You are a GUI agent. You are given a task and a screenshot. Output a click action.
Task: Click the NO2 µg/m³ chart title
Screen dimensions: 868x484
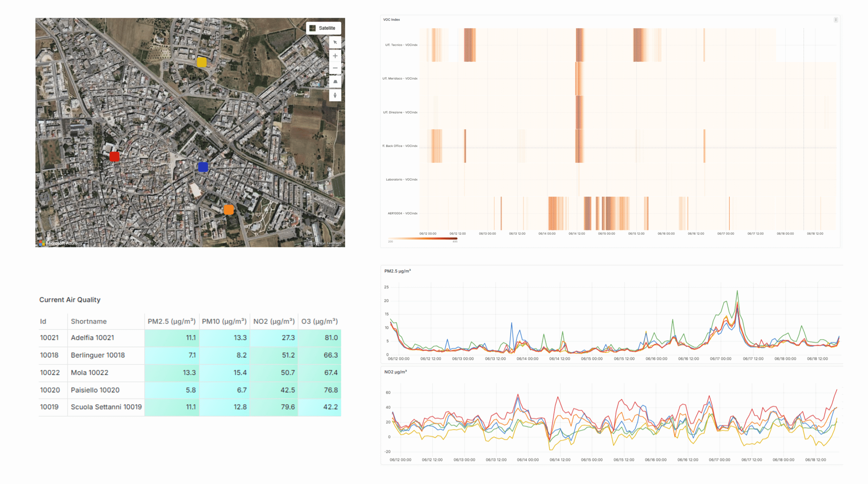(395, 372)
